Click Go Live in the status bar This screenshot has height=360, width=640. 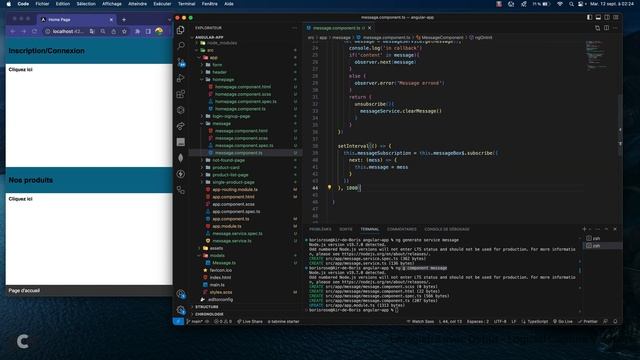[x=563, y=322]
